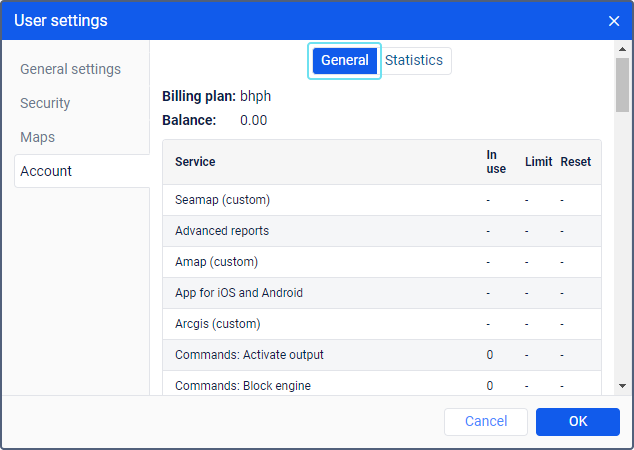This screenshot has height=450, width=634.
Task: Close the User settings dialog
Action: click(614, 21)
